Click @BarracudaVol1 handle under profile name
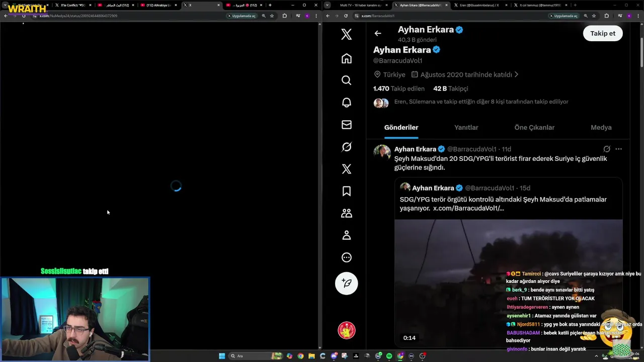Screen dimensions: 644x362 397,60
